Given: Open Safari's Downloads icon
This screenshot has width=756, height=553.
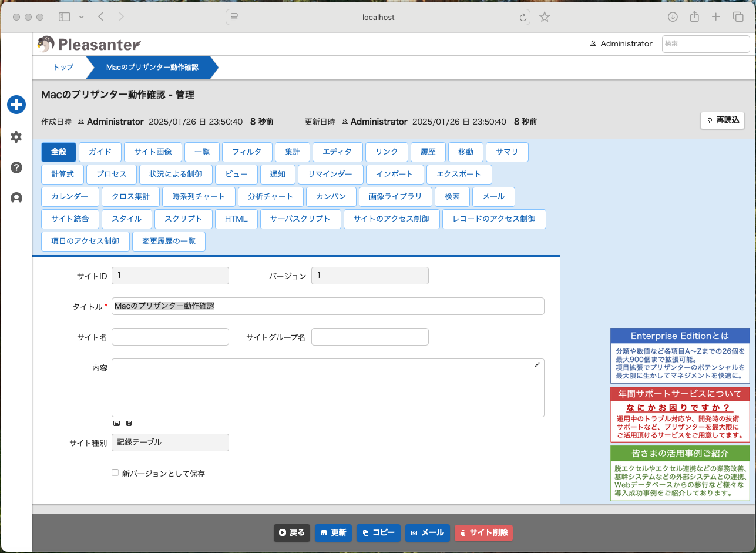Looking at the screenshot, I should (x=672, y=17).
